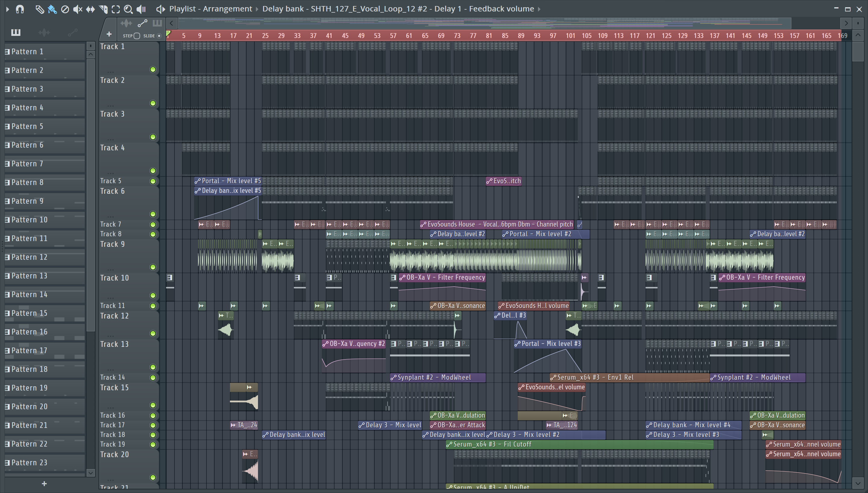The image size is (868, 493).
Task: Select the Slice tool
Action: (x=103, y=9)
